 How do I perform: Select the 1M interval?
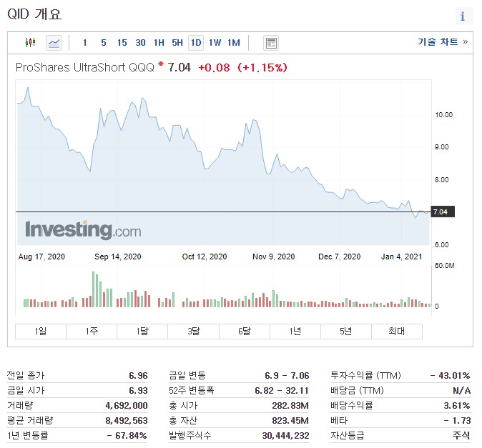click(234, 43)
